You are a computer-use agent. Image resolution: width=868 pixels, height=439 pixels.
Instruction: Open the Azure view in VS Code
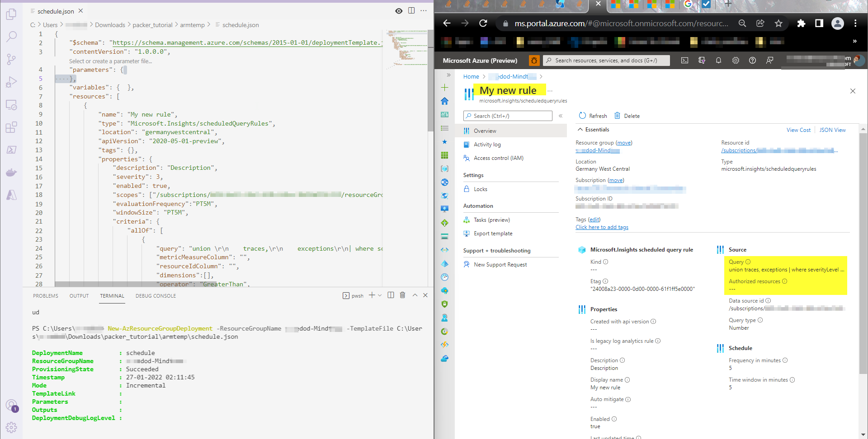coord(11,195)
